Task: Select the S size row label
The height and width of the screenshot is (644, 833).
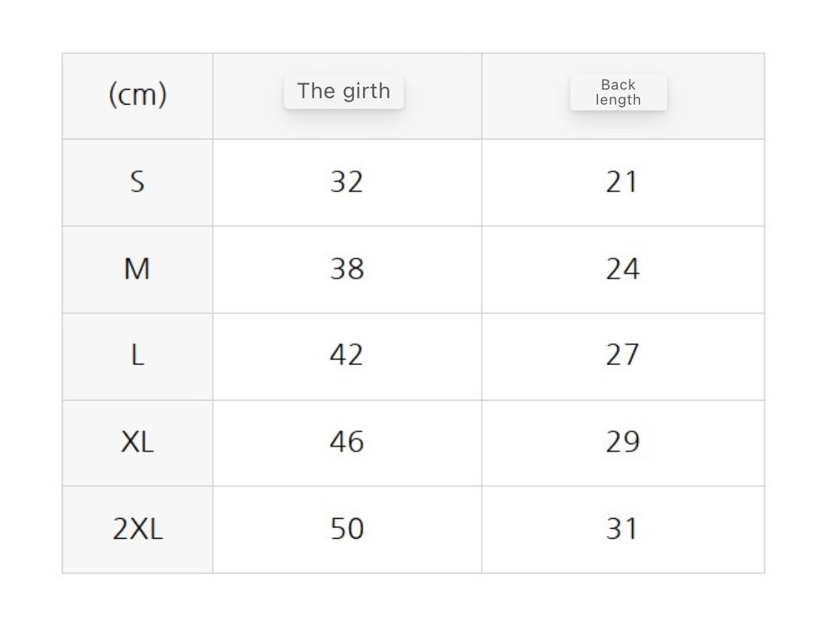Action: 137,182
